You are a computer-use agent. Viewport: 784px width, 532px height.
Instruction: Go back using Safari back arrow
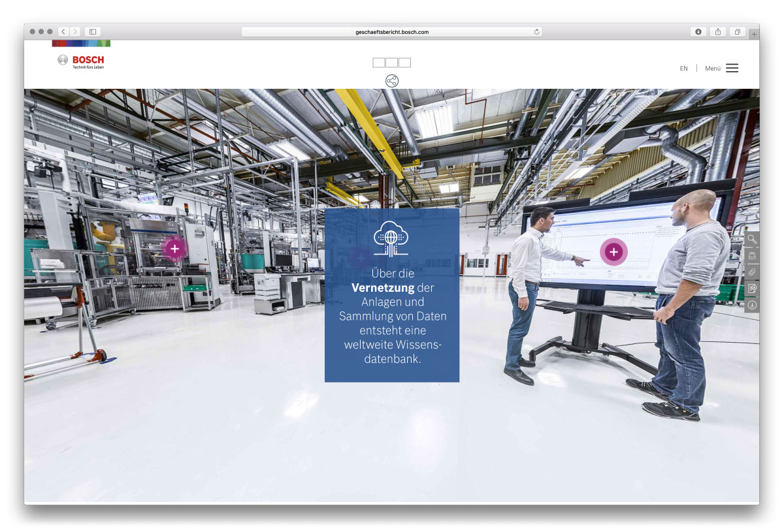[63, 31]
